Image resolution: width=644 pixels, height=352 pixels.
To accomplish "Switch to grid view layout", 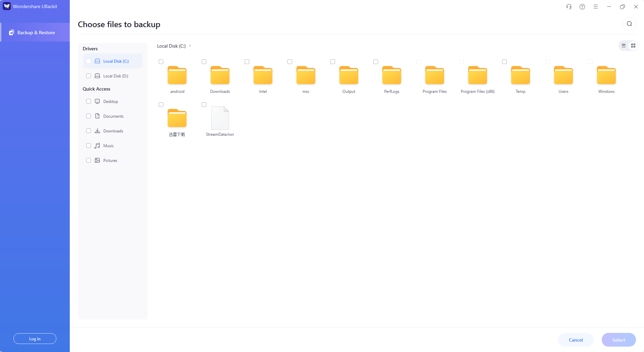I will coord(633,46).
